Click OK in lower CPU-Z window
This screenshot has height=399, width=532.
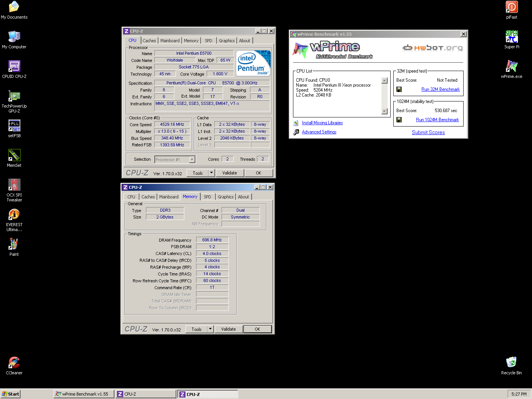click(257, 329)
